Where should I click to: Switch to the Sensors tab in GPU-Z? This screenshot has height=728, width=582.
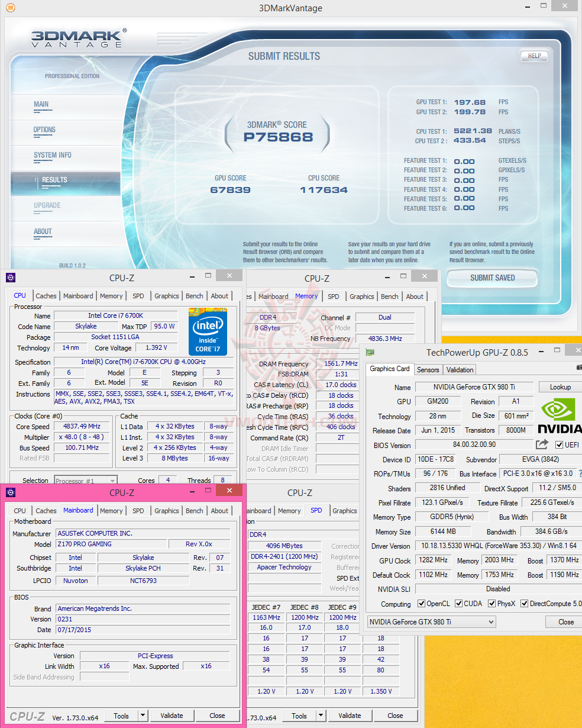[428, 369]
